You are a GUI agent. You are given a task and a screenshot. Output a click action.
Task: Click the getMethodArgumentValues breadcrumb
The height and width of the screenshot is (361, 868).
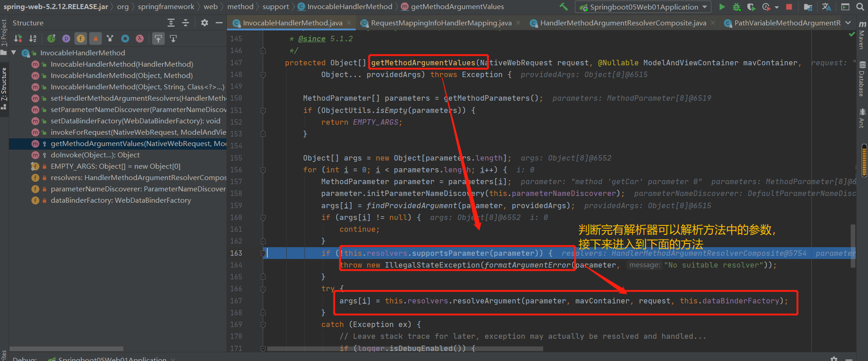(452, 6)
